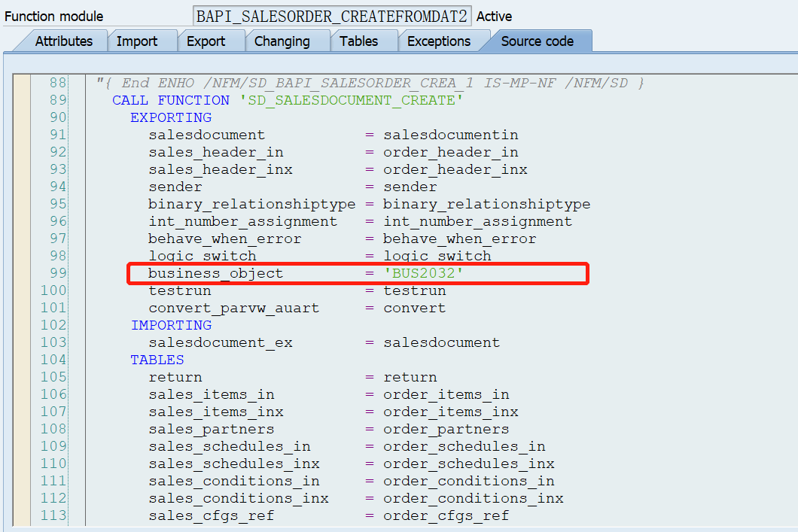Click the EXPORTING keyword on line 90
This screenshot has height=532, width=798.
(170, 117)
